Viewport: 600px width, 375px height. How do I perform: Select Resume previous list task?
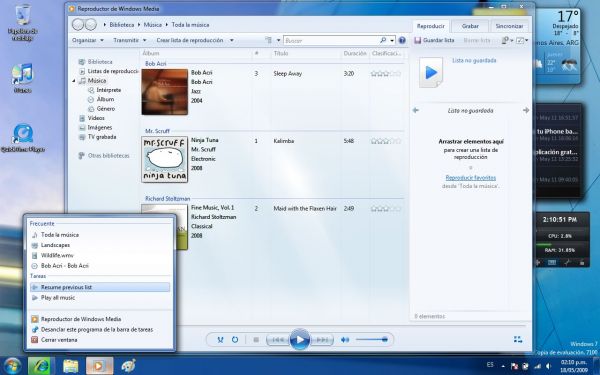click(100, 287)
